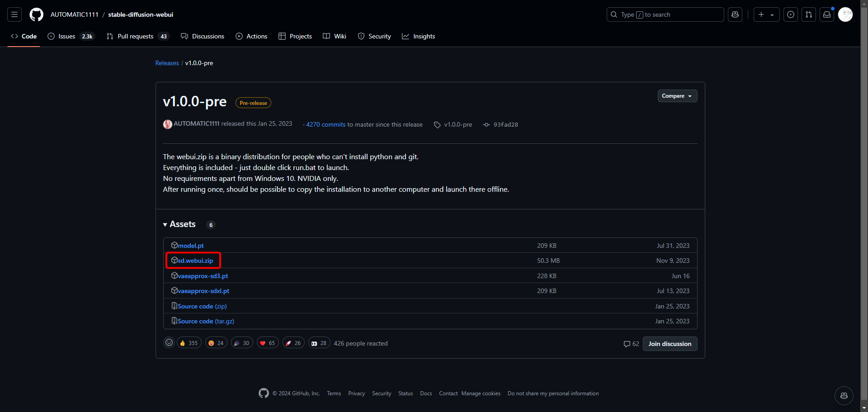The image size is (868, 412).
Task: Toggle the rocket reaction (26)
Action: [293, 343]
